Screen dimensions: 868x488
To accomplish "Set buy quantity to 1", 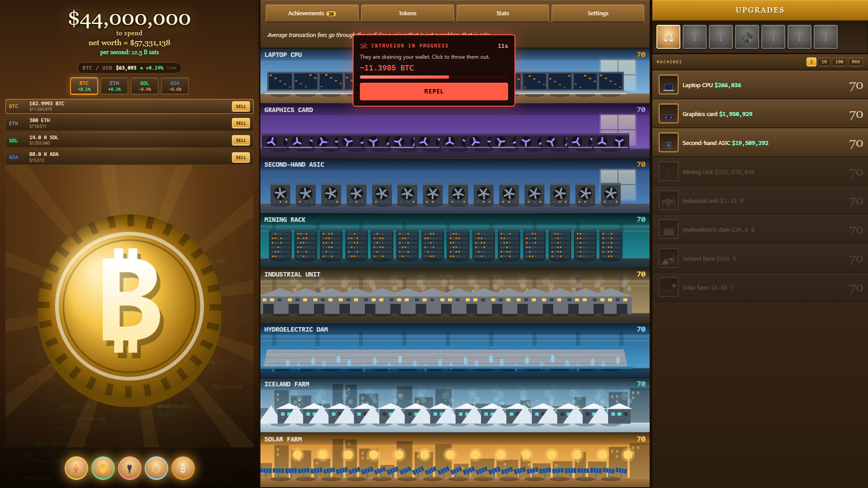I will [811, 62].
